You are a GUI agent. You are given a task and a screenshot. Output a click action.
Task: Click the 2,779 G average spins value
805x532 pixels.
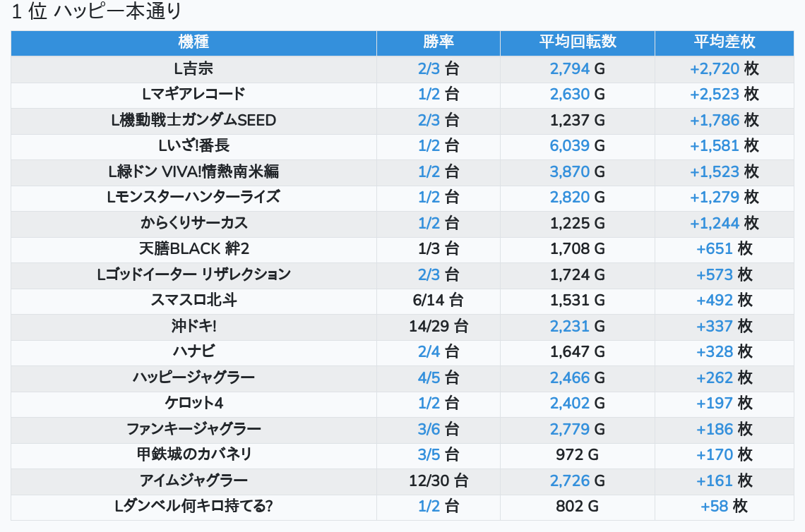pyautogui.click(x=577, y=429)
